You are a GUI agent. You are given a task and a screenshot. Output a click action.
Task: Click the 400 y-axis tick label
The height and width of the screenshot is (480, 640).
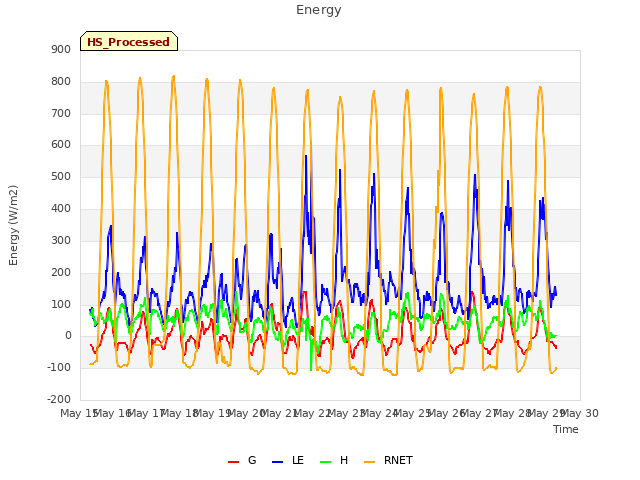pos(61,209)
